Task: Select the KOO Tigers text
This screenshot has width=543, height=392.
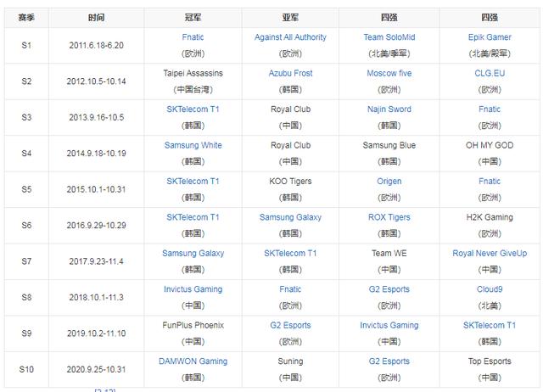Action: pos(290,181)
